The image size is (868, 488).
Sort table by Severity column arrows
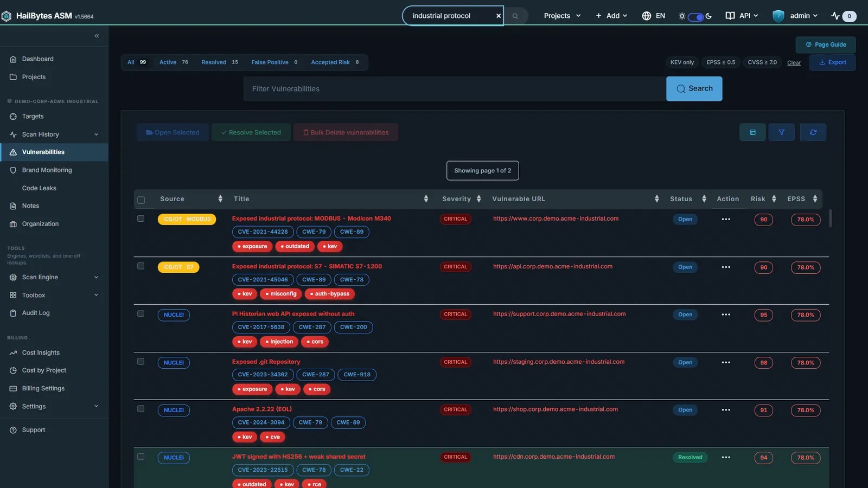click(478, 199)
